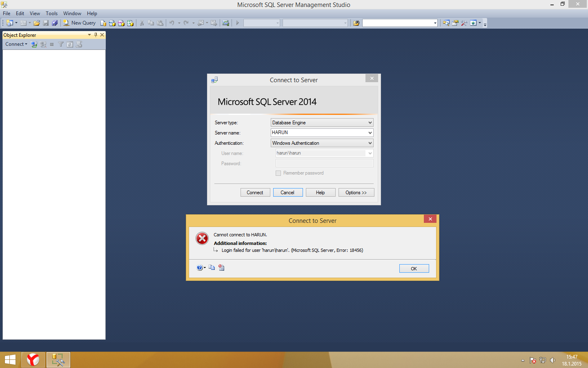The image size is (588, 368).
Task: Click the Redo arrow icon
Action: 186,23
